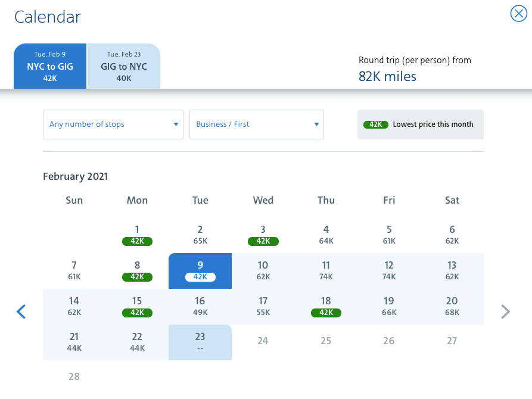Switch to the NYC to GIG tab
Image resolution: width=532 pixels, height=399 pixels.
point(50,66)
